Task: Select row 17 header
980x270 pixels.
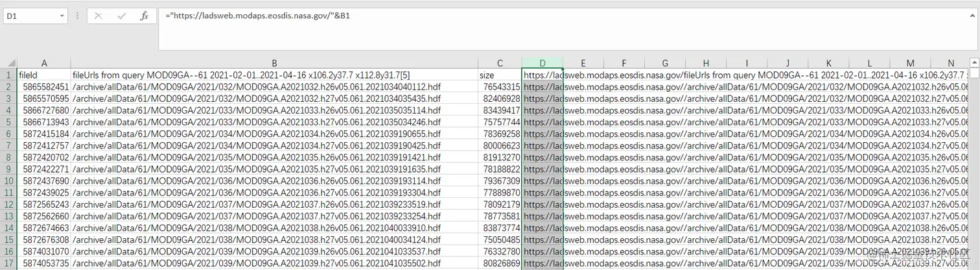Action: (8, 264)
